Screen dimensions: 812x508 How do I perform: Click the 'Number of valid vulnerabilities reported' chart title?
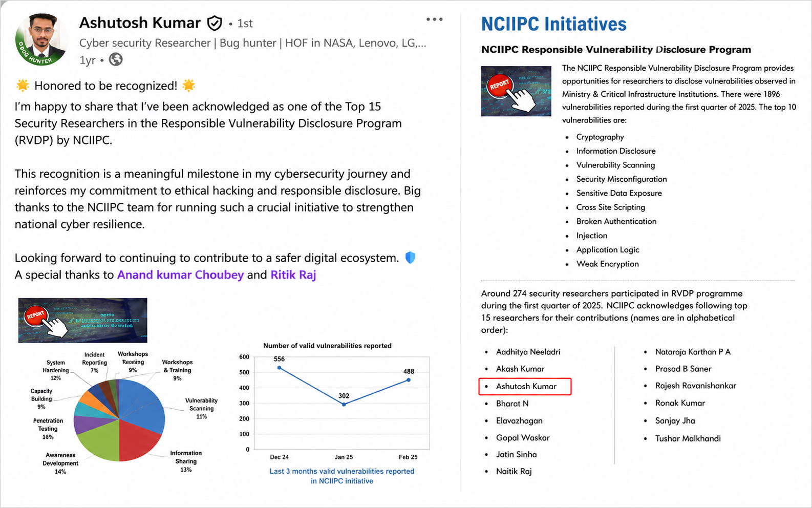(327, 346)
